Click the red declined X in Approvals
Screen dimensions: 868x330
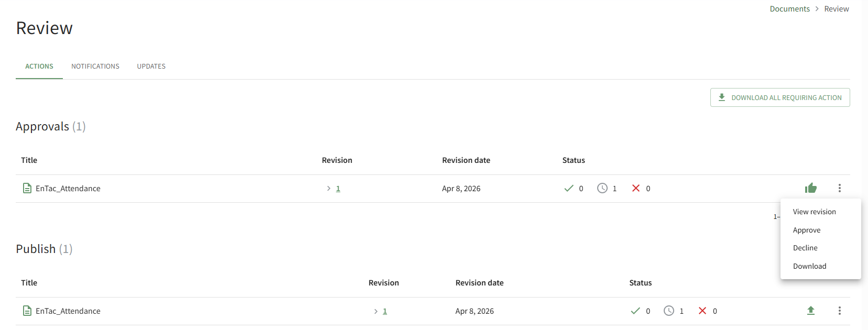coord(635,188)
